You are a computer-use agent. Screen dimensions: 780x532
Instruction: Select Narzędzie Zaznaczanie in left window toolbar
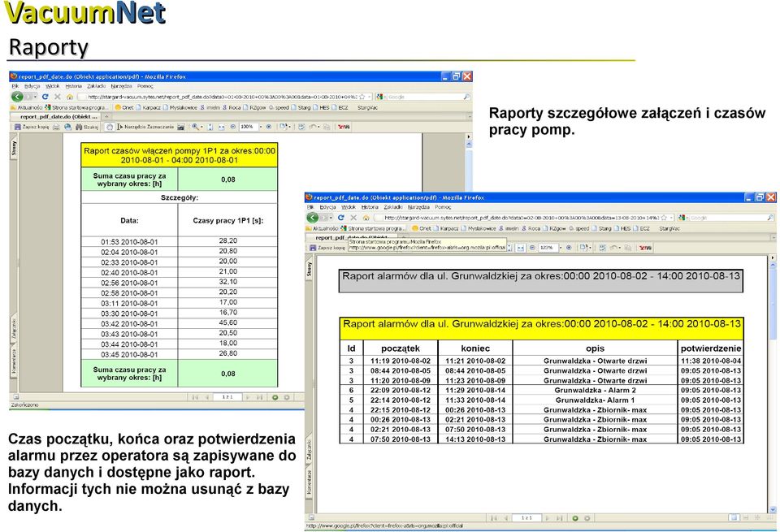(145, 127)
